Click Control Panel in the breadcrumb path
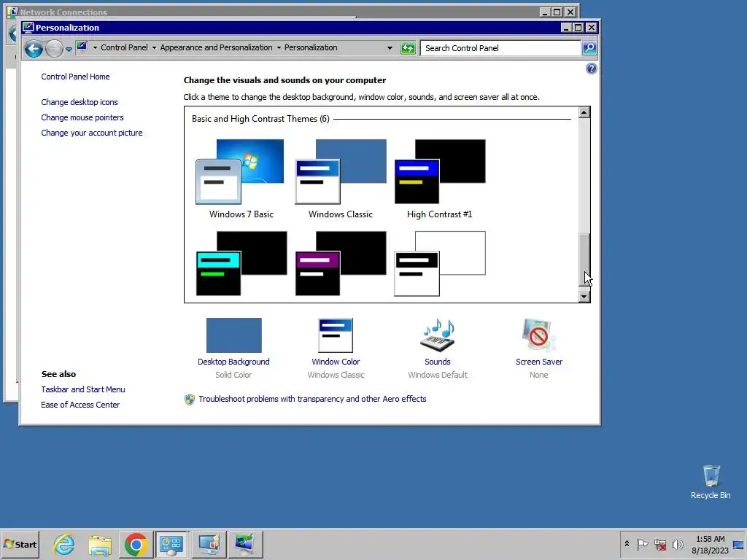This screenshot has height=560, width=747. tap(124, 47)
